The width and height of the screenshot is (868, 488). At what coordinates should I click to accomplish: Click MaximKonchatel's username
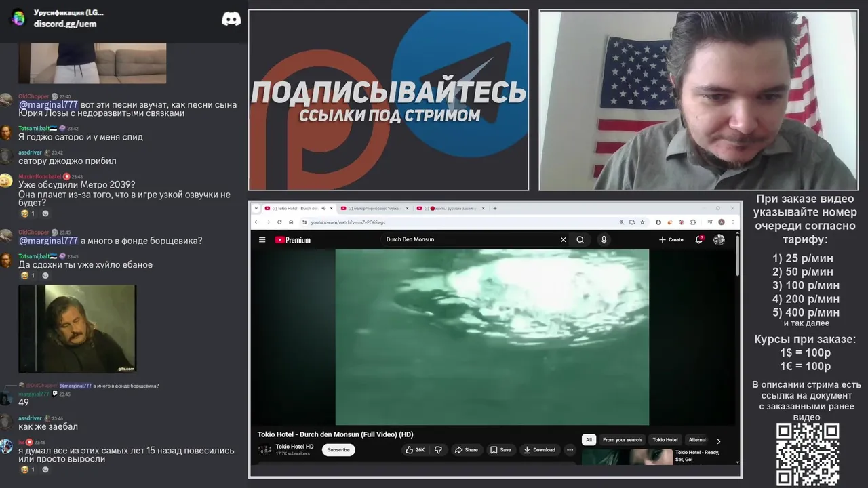coord(39,176)
